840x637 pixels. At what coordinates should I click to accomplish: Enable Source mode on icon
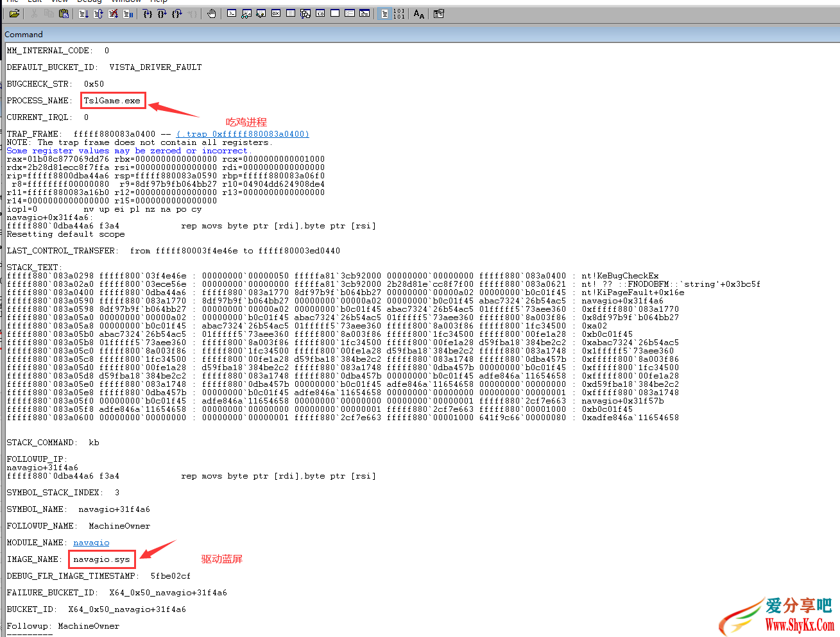coord(385,13)
